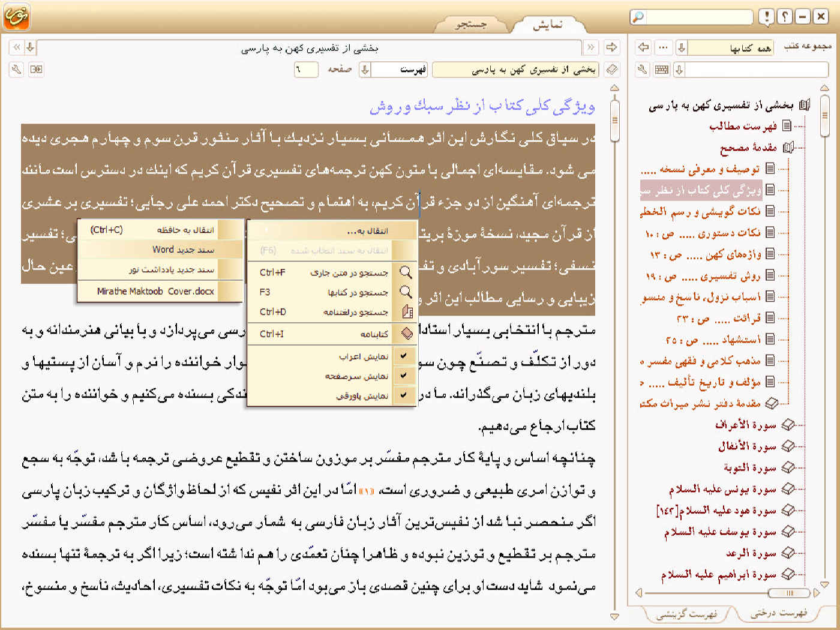
Task: Open مقدمة دفتر نشر ميراث مكتو entry
Action: pyautogui.click(x=700, y=403)
